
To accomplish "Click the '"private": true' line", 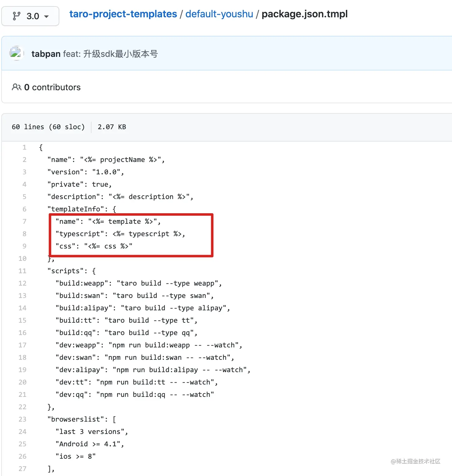I will [79, 185].
